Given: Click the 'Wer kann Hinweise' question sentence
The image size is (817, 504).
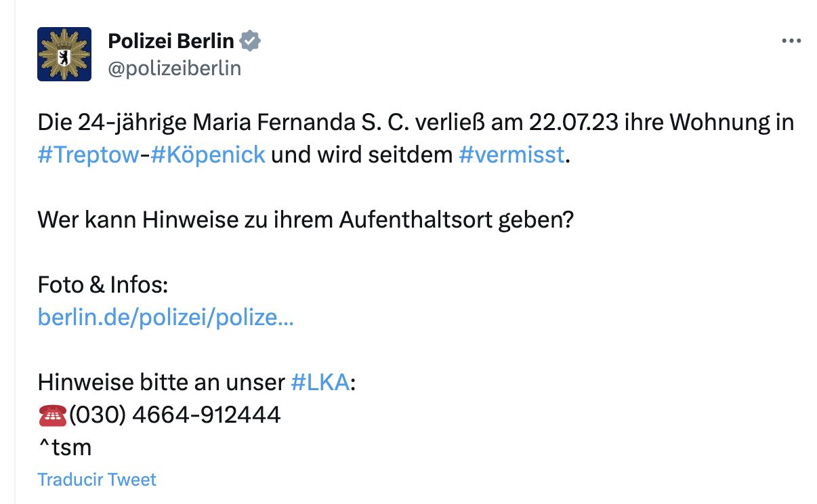Looking at the screenshot, I should (x=305, y=220).
